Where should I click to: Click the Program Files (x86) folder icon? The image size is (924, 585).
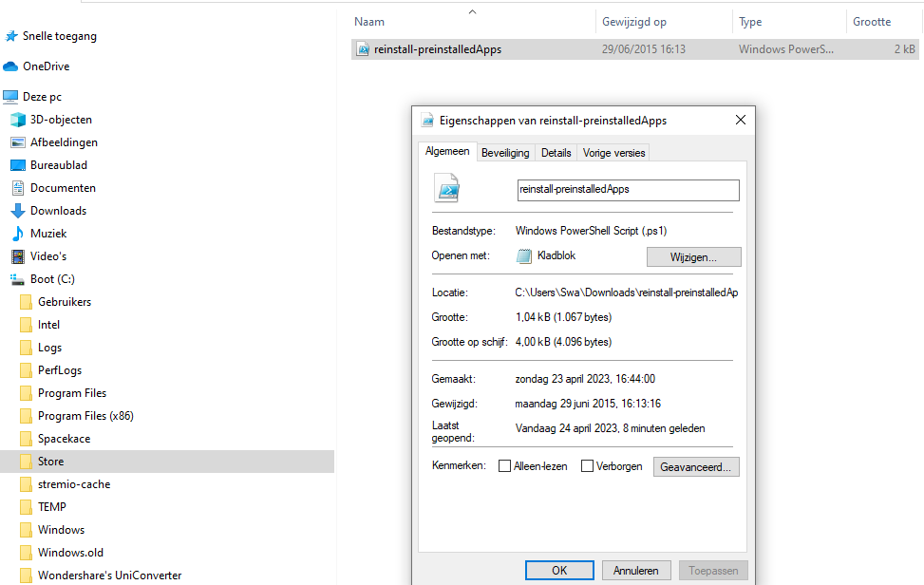coord(26,416)
